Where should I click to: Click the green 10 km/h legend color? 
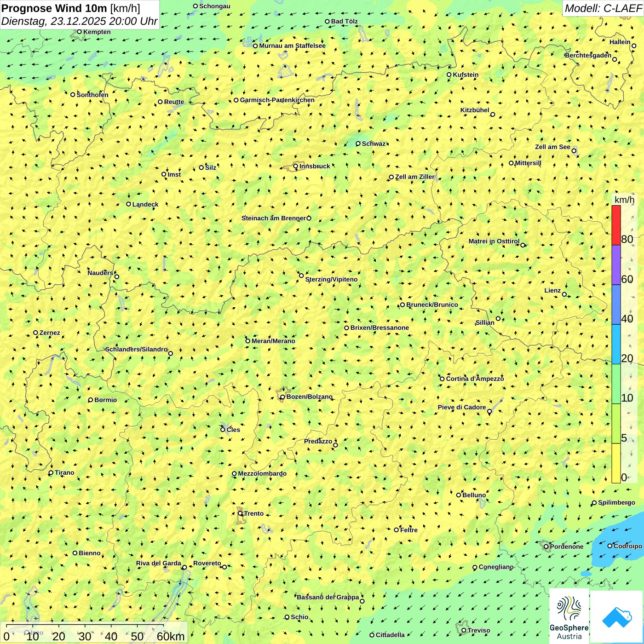(616, 384)
